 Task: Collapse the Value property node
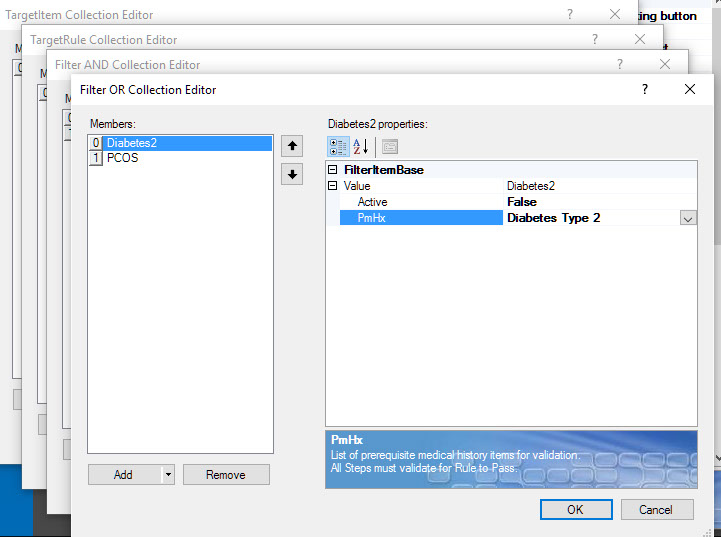tap(333, 186)
